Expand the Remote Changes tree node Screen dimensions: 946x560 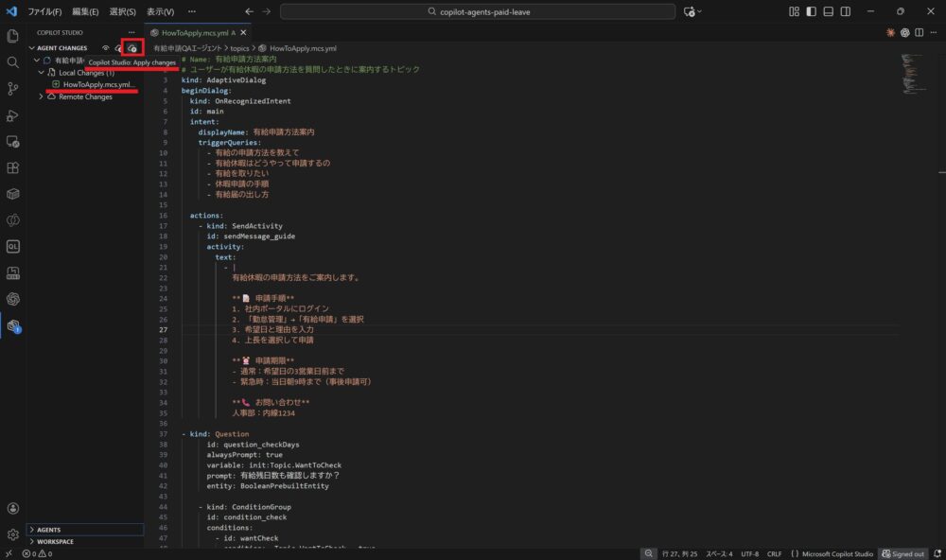pos(41,96)
